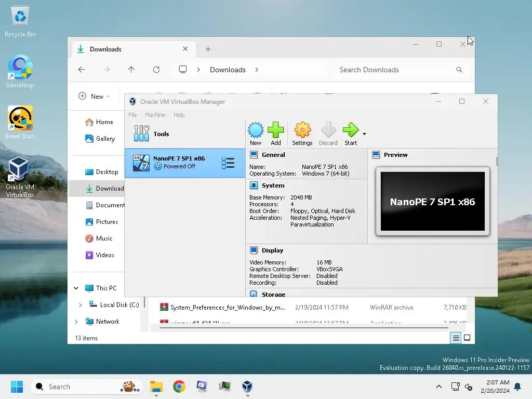The width and height of the screenshot is (532, 399).
Task: Select Downloads in Explorer sidebar
Action: (97, 189)
